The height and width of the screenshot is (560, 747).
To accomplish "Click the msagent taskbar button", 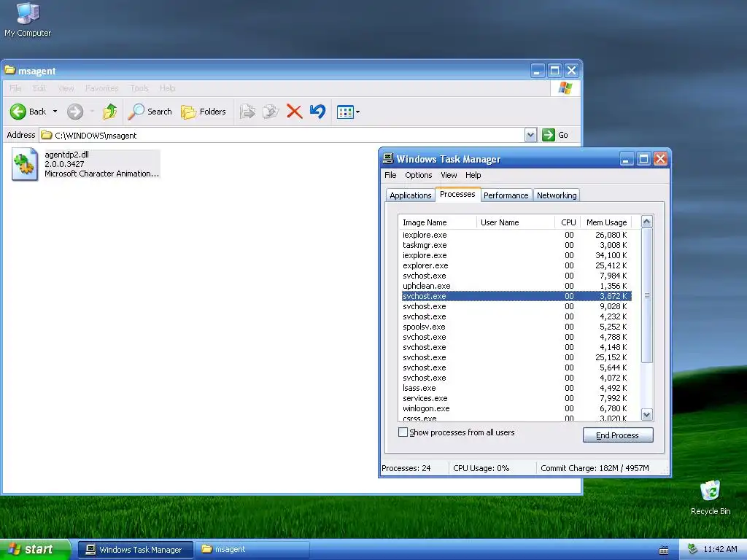I will click(x=252, y=550).
